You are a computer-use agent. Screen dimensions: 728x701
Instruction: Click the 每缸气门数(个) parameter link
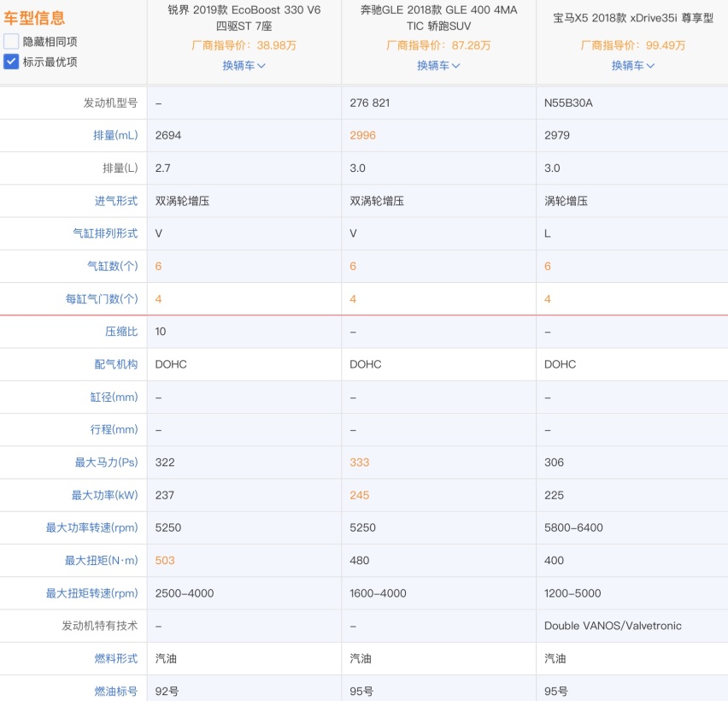[x=102, y=298]
